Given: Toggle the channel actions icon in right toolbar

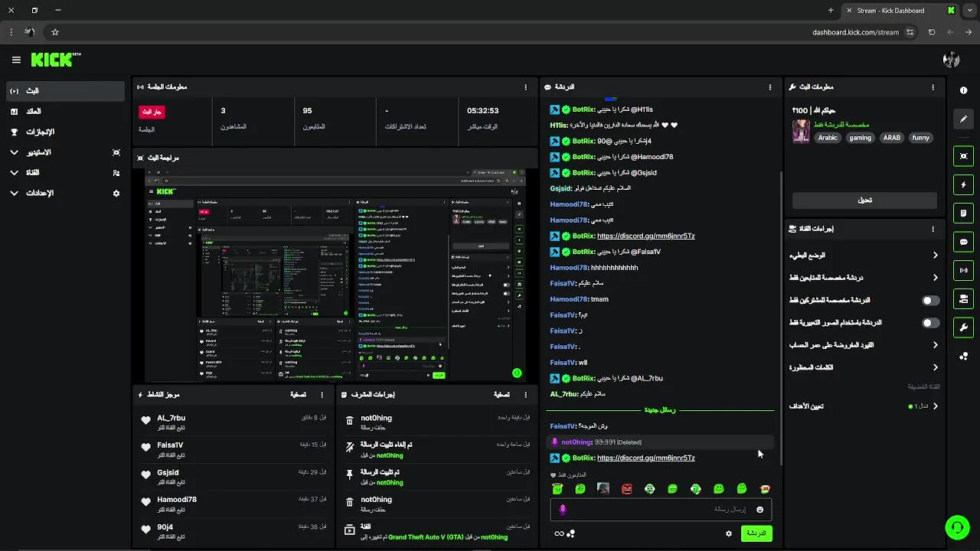Looking at the screenshot, I should 963,298.
